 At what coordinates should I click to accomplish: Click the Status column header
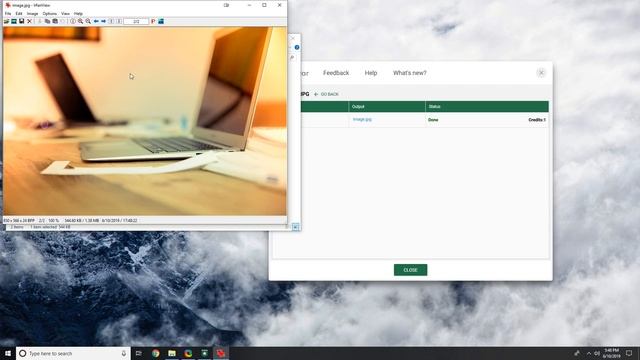point(487,107)
